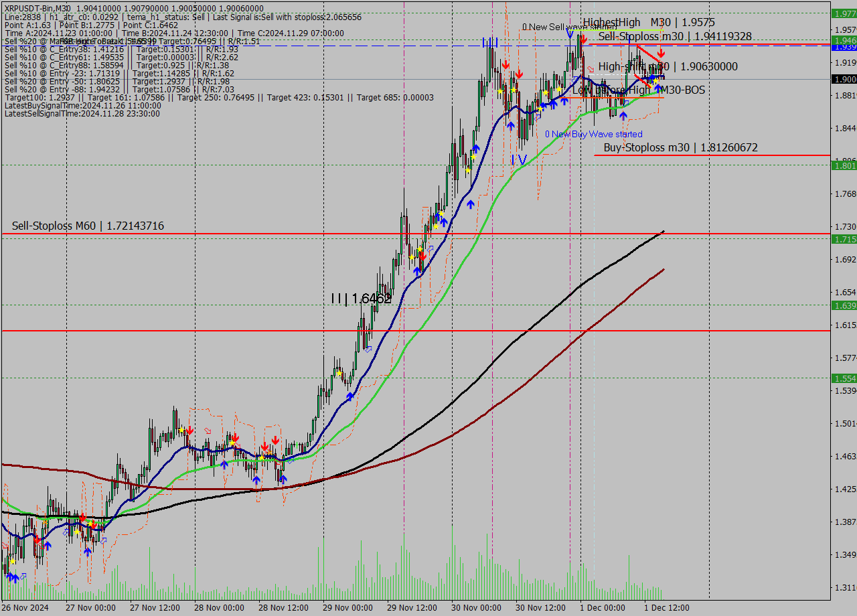Click the 1.692 price scale value
The image size is (857, 616).
click(844, 259)
